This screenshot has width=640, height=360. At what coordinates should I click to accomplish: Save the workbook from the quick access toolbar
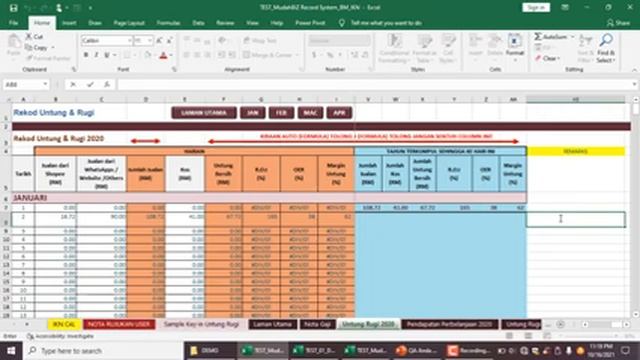click(13, 8)
